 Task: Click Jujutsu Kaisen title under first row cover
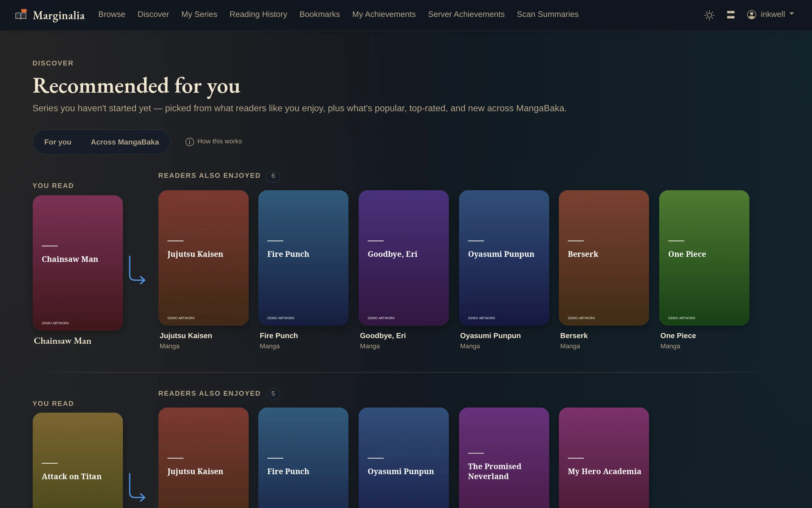coord(186,336)
